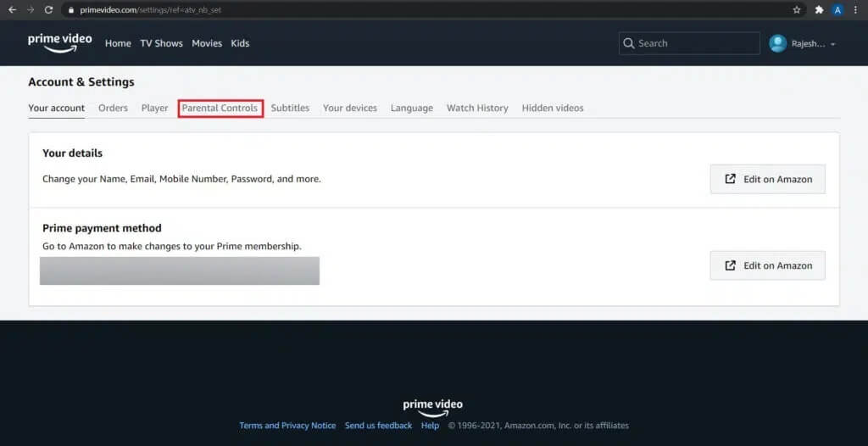Click the Rajesh profile avatar

778,43
